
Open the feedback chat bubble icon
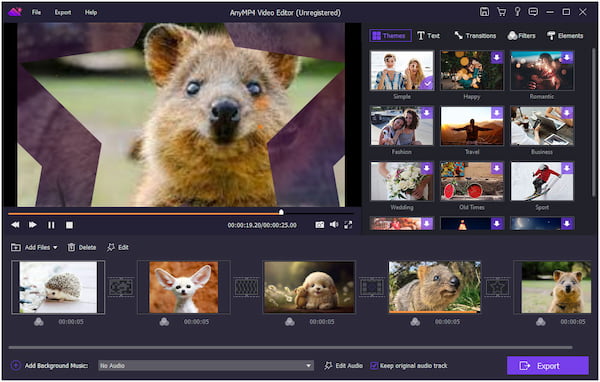click(533, 12)
